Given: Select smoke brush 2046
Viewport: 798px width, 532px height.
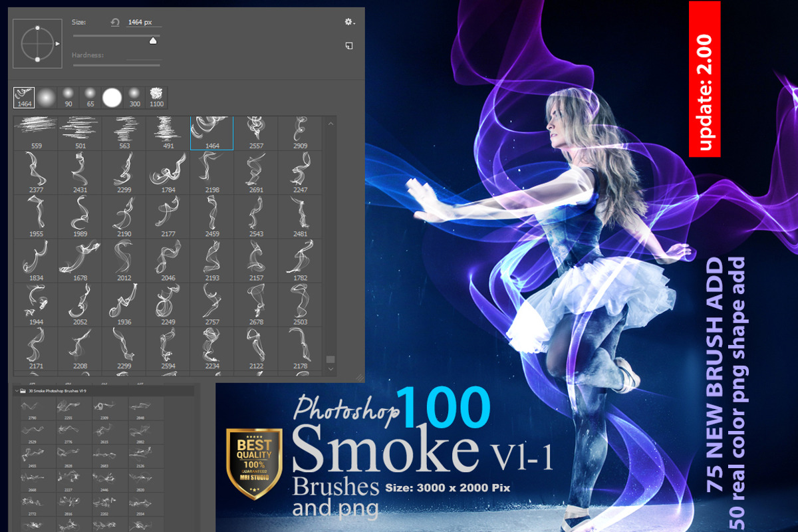Looking at the screenshot, I should click(168, 261).
